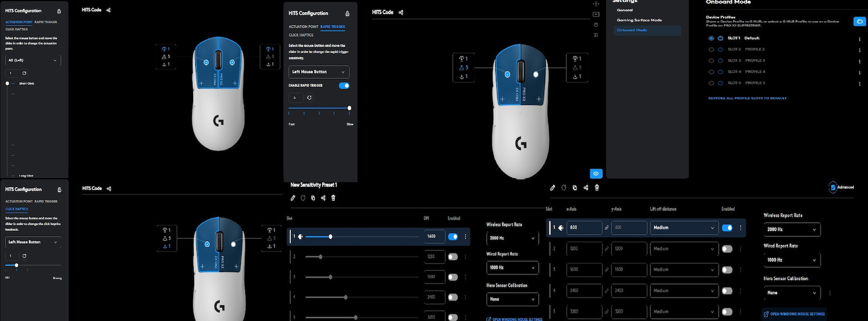Click the reset icon below the All (L+R) dropdown
The height and width of the screenshot is (321, 868).
24,73
